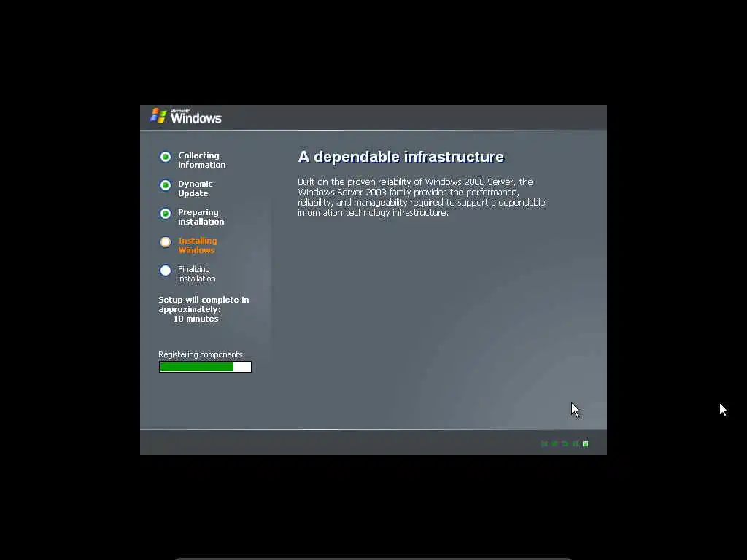
Task: Select the Installing Windows step indicator
Action: 166,242
